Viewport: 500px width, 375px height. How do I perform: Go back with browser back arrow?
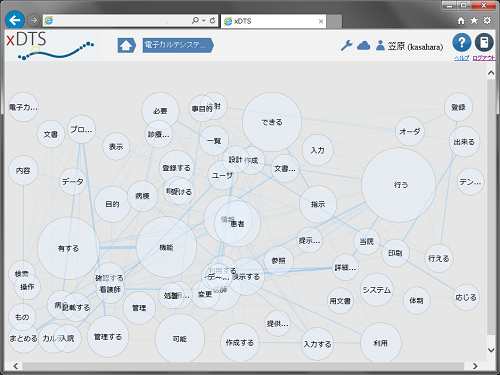[15, 21]
